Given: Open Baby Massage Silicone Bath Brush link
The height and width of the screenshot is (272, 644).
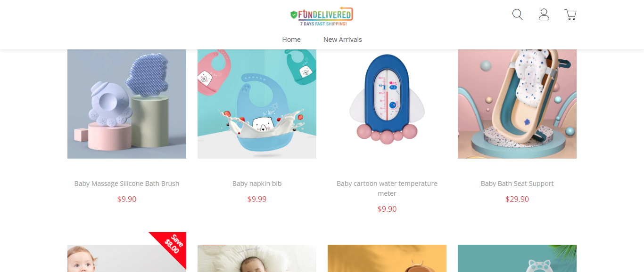Looking at the screenshot, I should (x=127, y=184).
